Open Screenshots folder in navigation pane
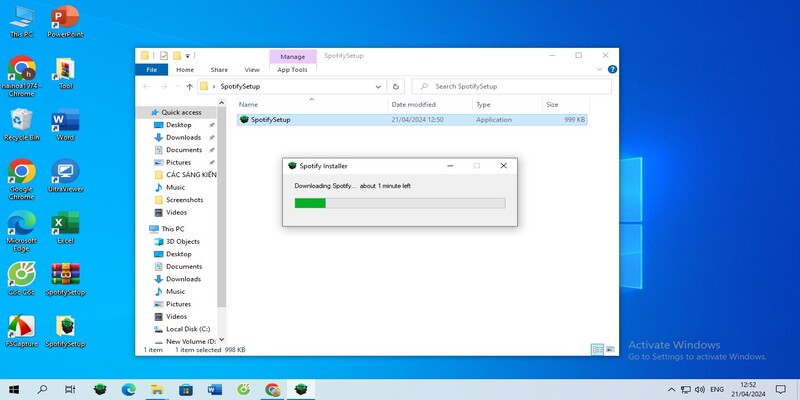800x400 pixels. coord(184,200)
